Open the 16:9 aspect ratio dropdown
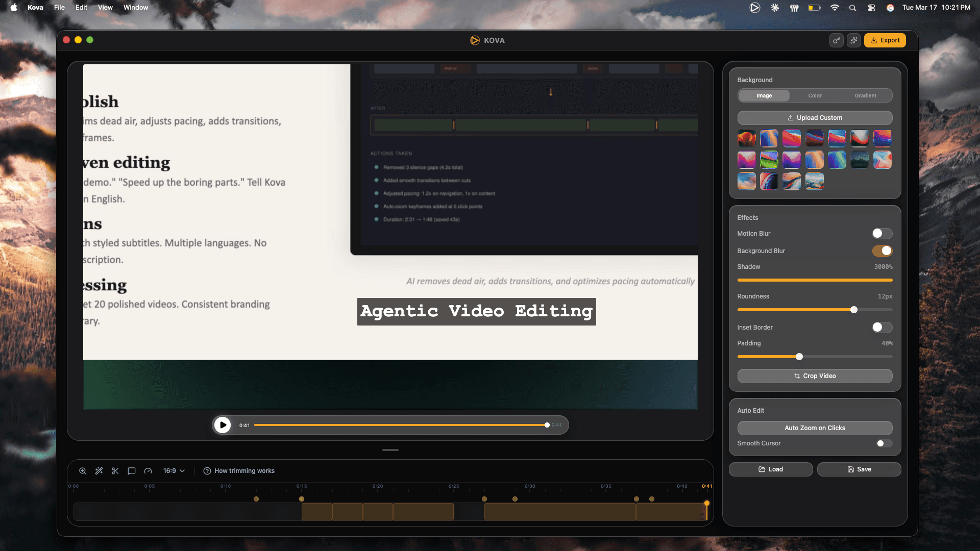Screen dimensions: 980x551 coord(174,470)
